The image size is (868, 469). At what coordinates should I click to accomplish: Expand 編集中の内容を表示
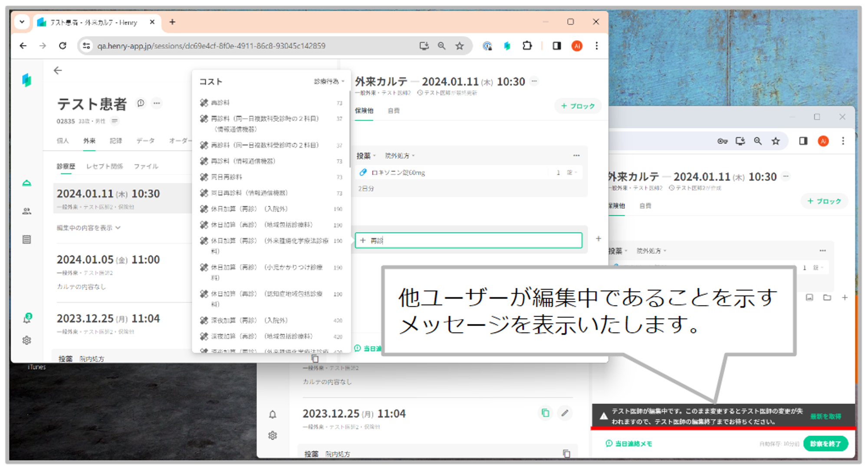pyautogui.click(x=89, y=228)
